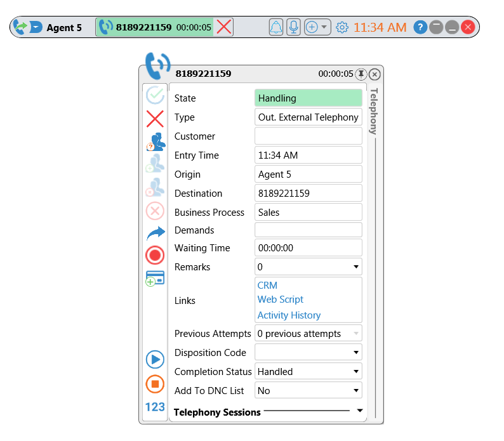Image resolution: width=504 pixels, height=441 pixels.
Task: Click the panel header timer 00:00:05
Action: [336, 74]
